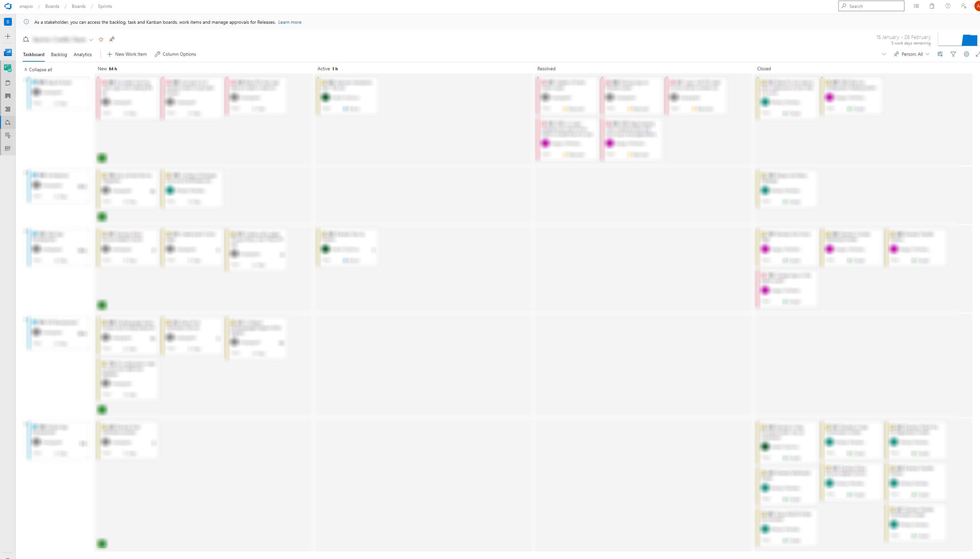
Task: Select the Analytics tab
Action: pyautogui.click(x=82, y=54)
